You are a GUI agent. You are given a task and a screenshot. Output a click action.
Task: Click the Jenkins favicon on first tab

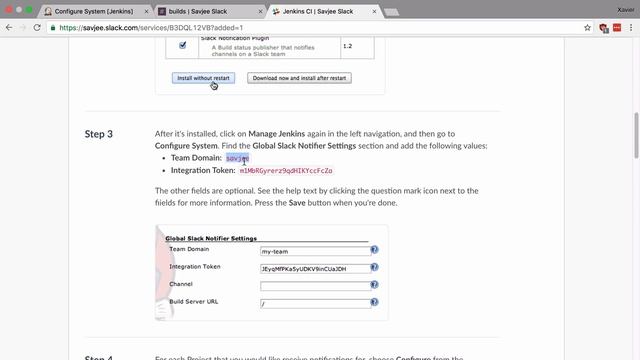[48, 11]
